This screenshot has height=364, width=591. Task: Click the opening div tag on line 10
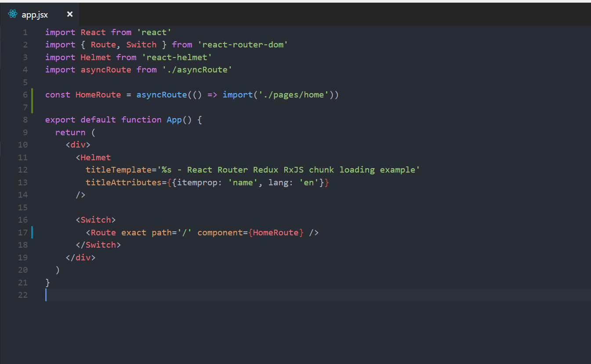[78, 145]
